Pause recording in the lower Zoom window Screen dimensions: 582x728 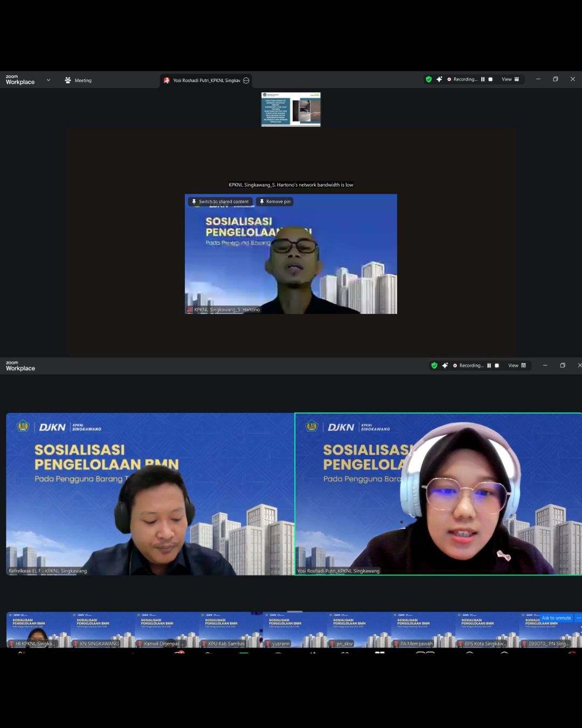pos(489,366)
